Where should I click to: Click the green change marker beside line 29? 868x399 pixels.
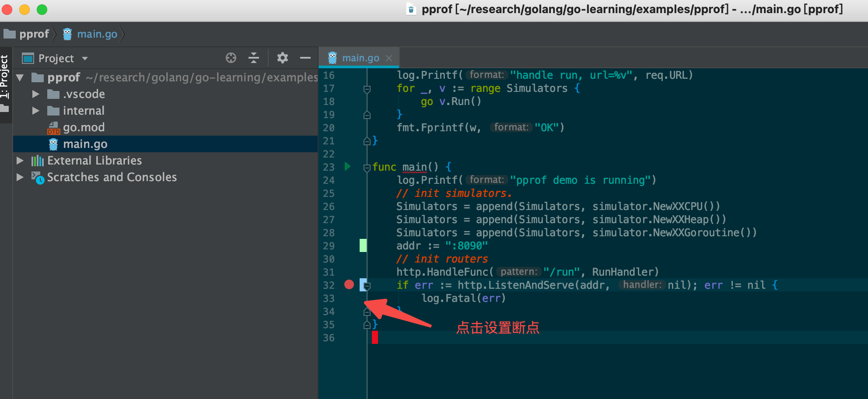362,245
